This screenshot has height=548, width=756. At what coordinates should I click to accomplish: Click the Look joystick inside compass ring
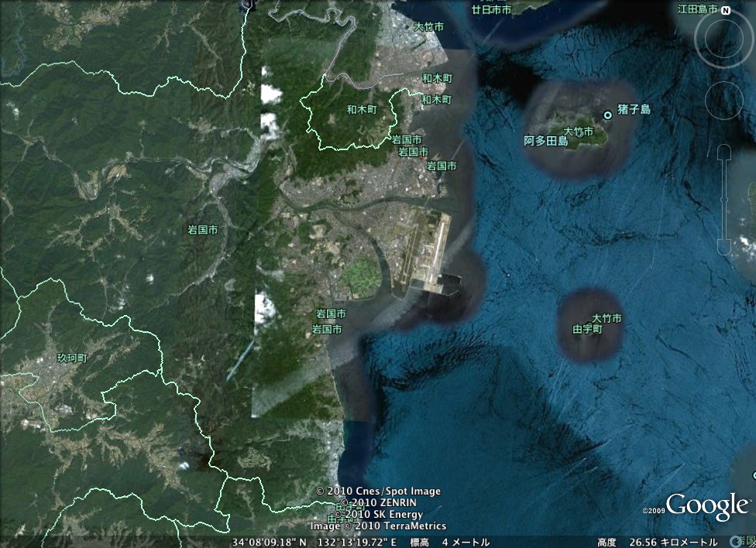(x=726, y=39)
